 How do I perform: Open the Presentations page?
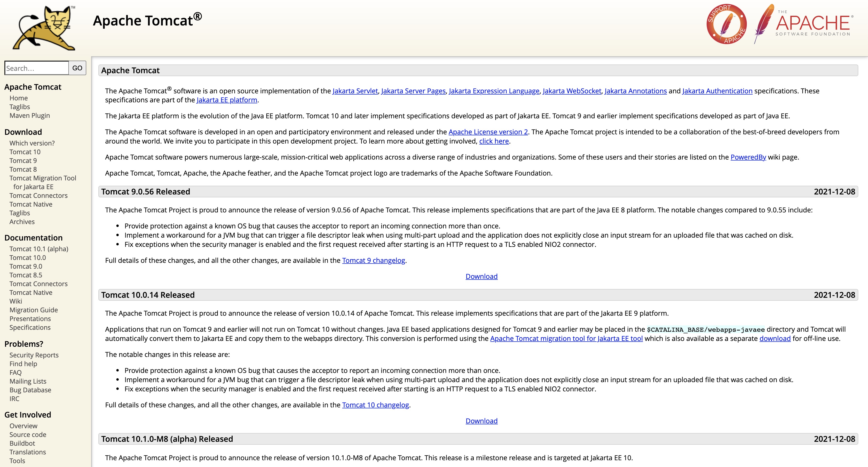[30, 319]
